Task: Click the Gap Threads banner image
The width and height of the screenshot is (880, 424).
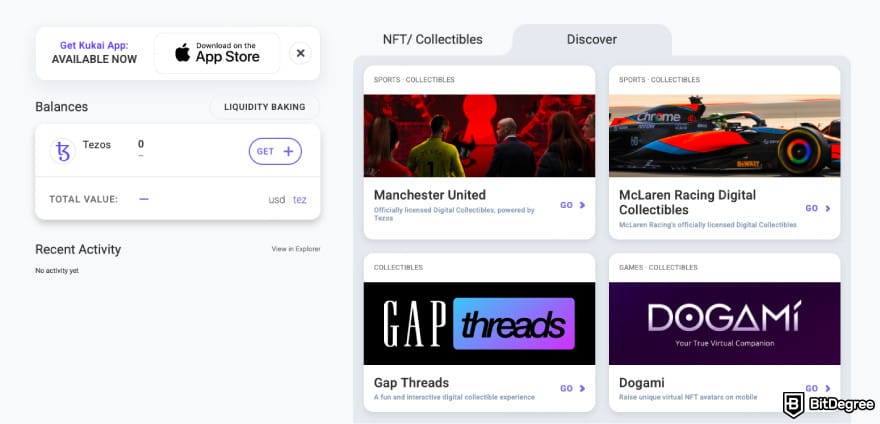Action: click(x=479, y=323)
